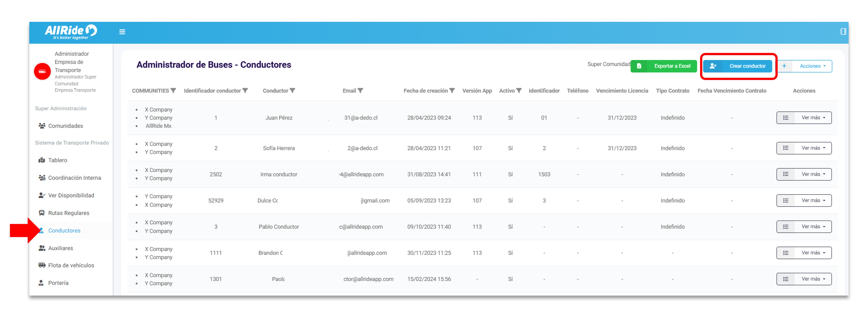Select Rutas Regulares in sidebar
This screenshot has width=868, height=319.
point(68,213)
